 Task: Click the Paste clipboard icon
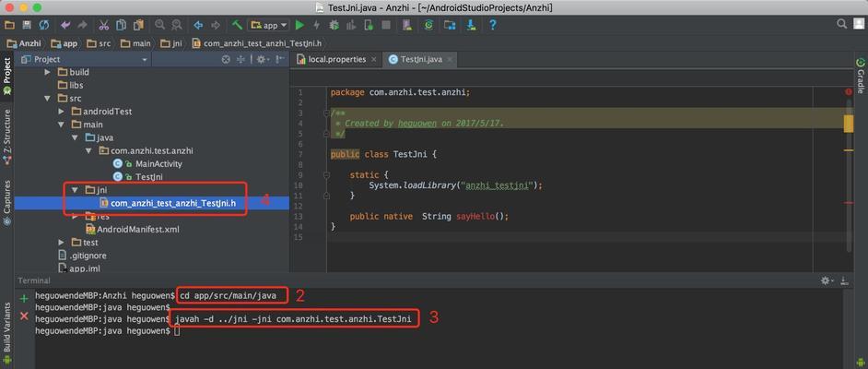pos(138,25)
